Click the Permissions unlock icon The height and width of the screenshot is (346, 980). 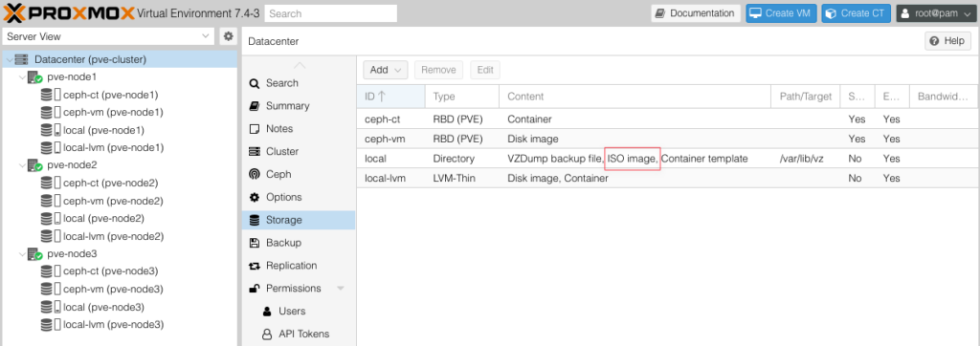tap(254, 289)
